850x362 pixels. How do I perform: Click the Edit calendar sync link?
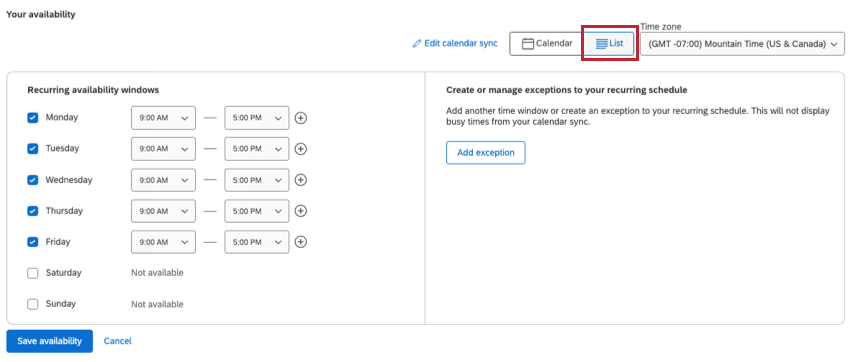pyautogui.click(x=455, y=43)
